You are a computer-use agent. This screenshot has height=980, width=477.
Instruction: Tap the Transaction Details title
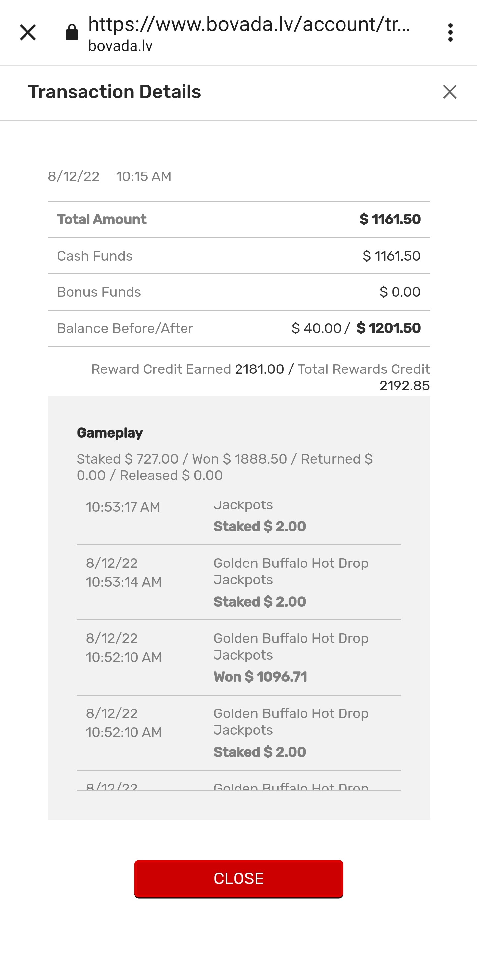(x=115, y=92)
